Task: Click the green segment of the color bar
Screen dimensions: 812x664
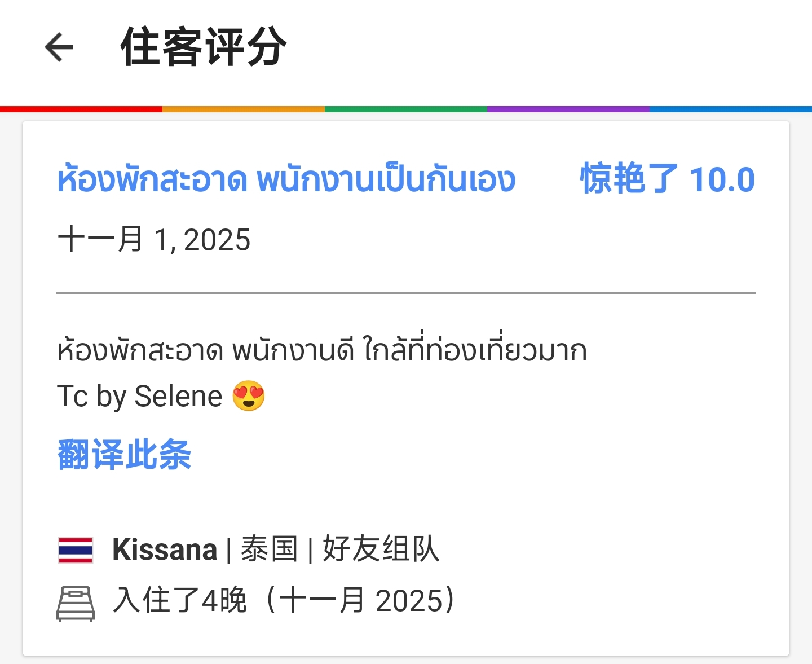Action: click(x=406, y=109)
